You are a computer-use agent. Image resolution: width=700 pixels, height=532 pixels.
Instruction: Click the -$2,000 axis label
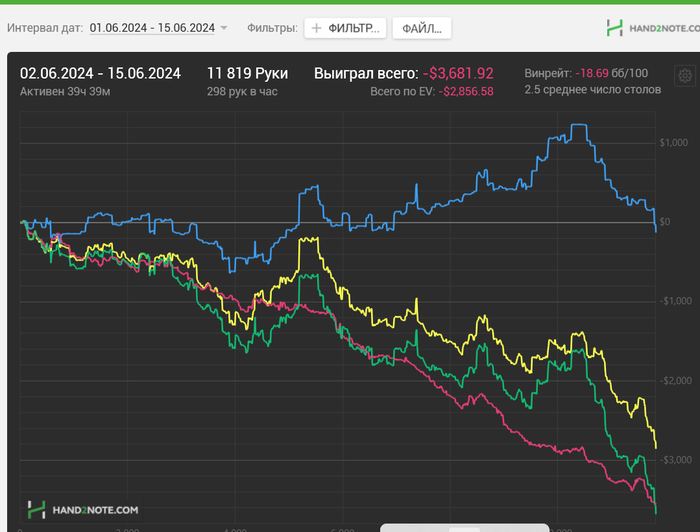(x=676, y=381)
